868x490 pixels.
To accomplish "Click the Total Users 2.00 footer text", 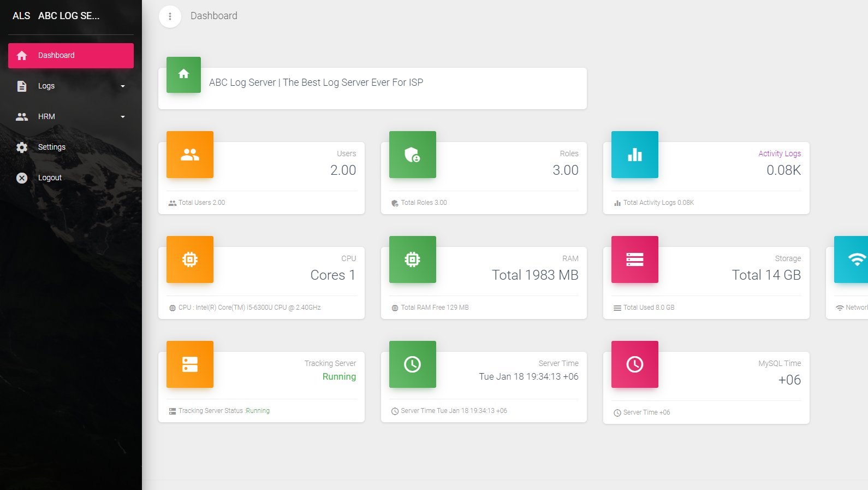I will [x=202, y=203].
